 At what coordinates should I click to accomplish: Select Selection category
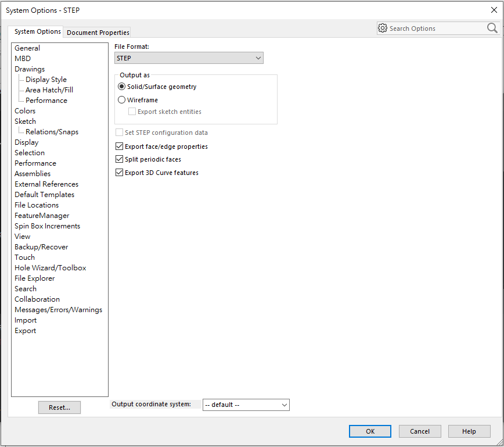(x=30, y=152)
